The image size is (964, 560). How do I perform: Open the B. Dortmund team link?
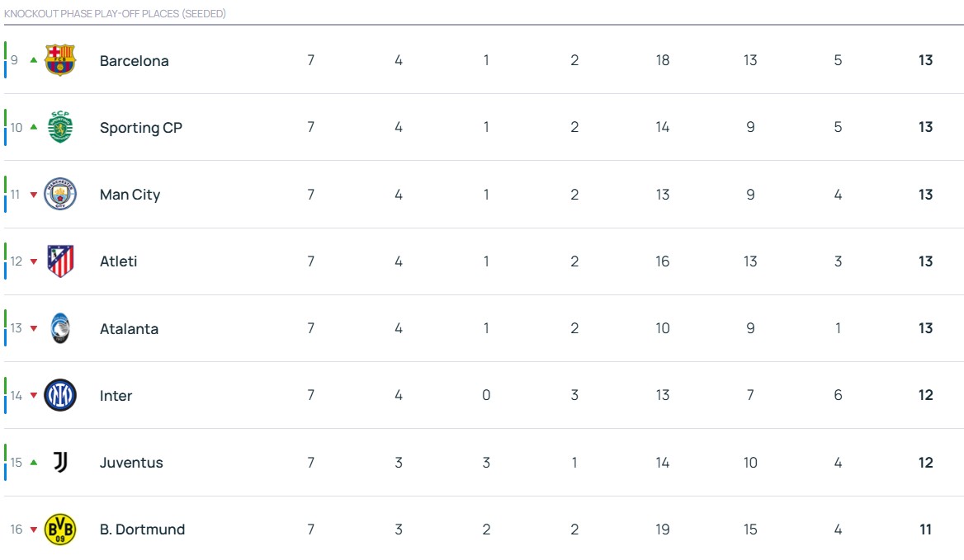(x=142, y=529)
